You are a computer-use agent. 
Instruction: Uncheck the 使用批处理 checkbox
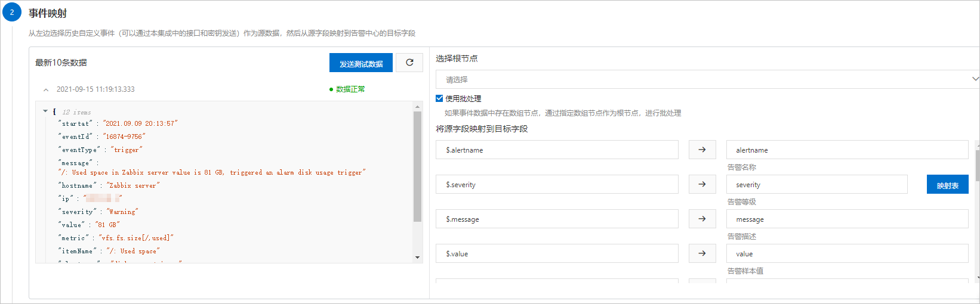439,98
